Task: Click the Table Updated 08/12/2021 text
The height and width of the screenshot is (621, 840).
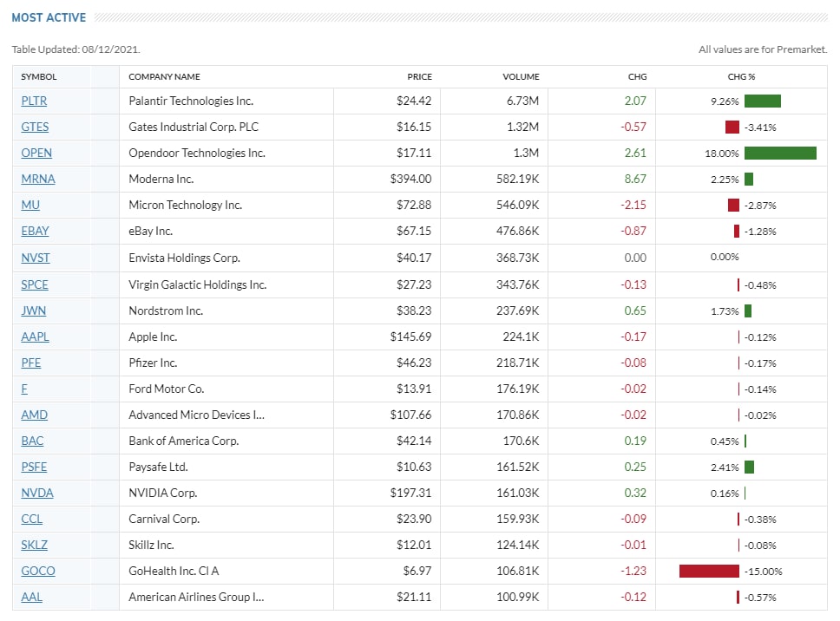Action: pos(76,49)
